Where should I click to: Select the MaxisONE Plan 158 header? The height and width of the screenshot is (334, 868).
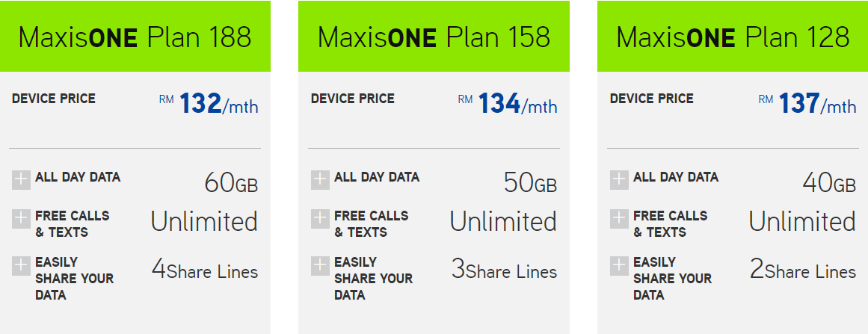pyautogui.click(x=434, y=37)
